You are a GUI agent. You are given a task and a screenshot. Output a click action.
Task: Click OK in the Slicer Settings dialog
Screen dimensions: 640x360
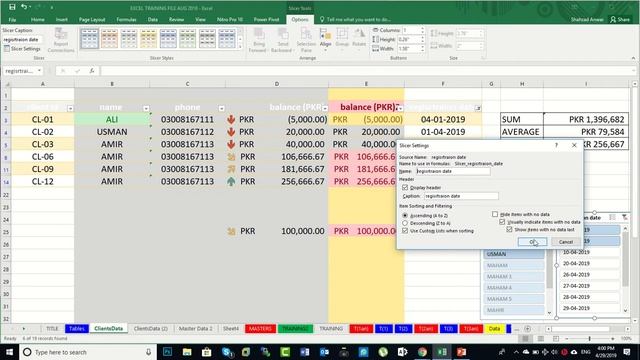click(x=532, y=242)
